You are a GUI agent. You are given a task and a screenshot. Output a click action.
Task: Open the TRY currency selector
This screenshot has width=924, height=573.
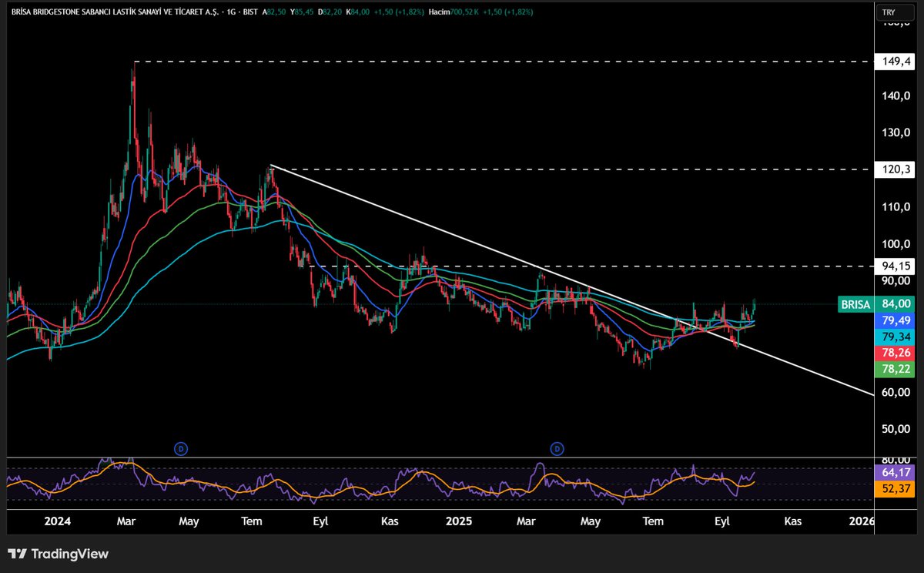tap(894, 12)
